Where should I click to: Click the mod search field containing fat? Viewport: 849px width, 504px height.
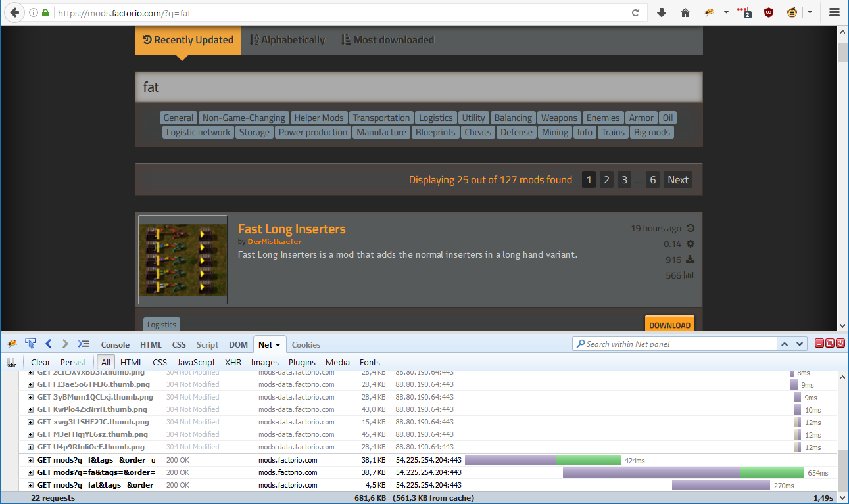419,87
